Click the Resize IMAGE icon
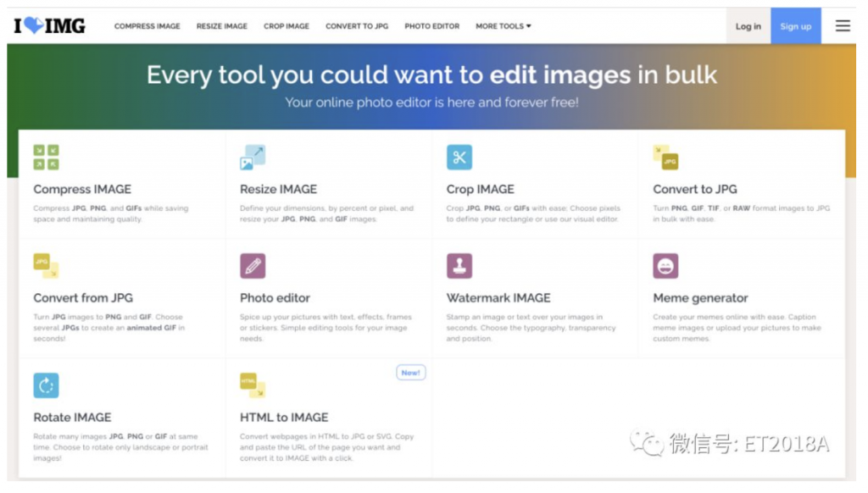 [253, 158]
